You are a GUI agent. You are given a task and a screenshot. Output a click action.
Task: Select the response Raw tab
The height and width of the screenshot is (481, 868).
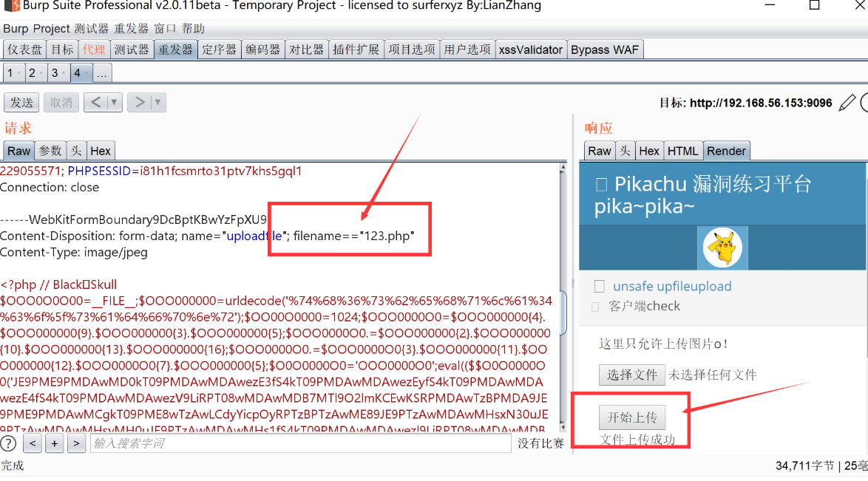600,151
